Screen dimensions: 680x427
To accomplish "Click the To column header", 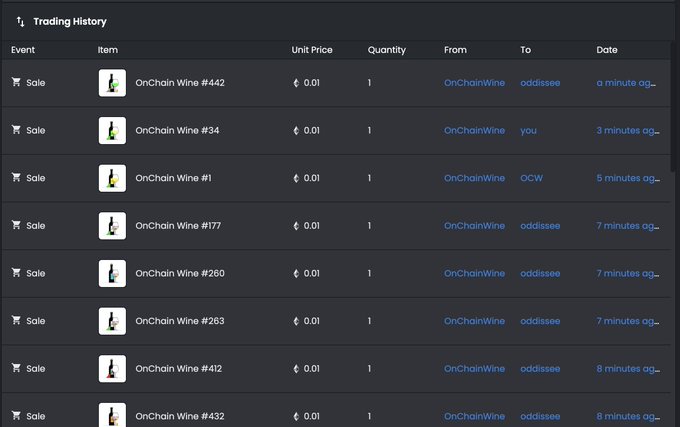I will tap(526, 50).
